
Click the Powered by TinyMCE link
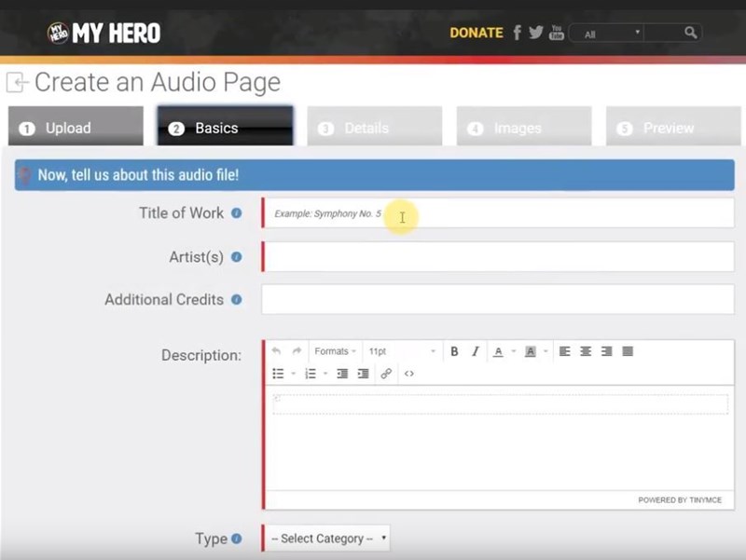click(x=680, y=500)
